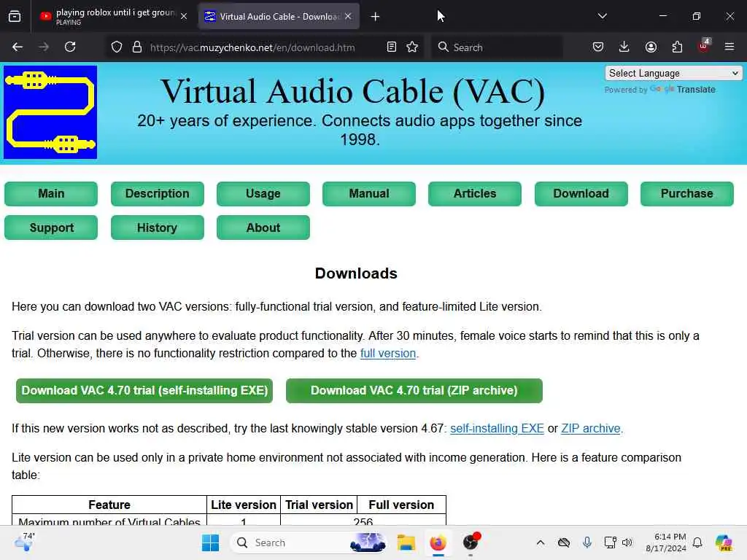
Task: Click the Full version table header
Action: 402,505
